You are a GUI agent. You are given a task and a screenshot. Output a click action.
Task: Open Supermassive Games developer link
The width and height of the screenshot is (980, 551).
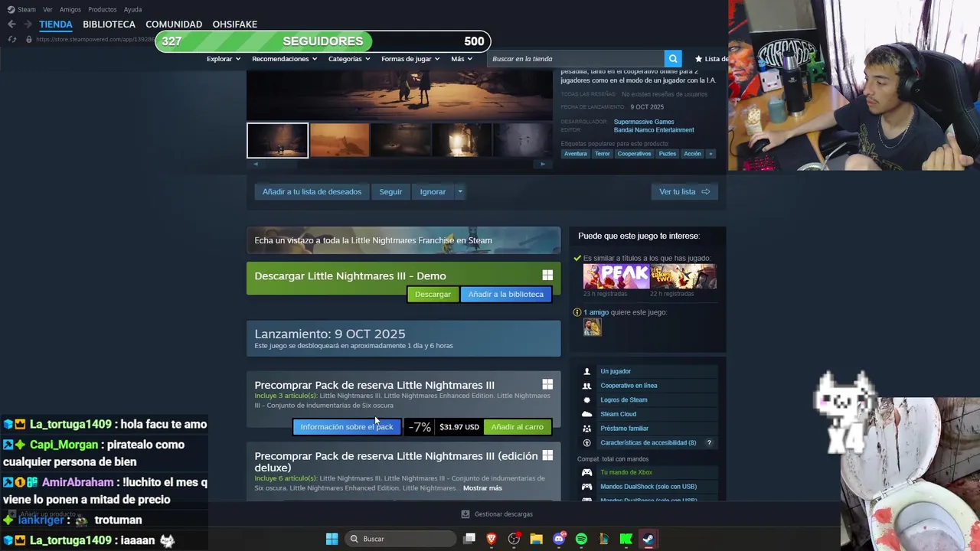(644, 122)
